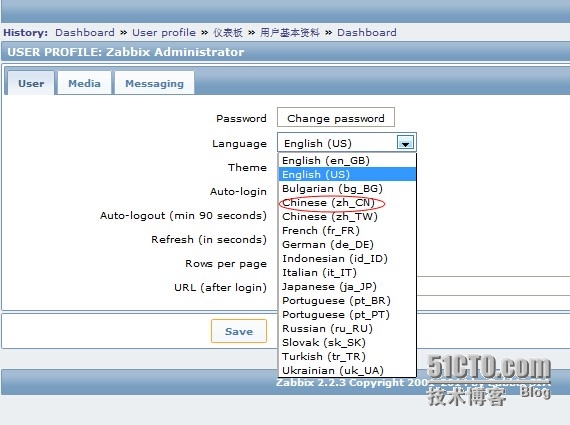Choose Chinese (zh_TW) language
570x425 pixels.
347,216
